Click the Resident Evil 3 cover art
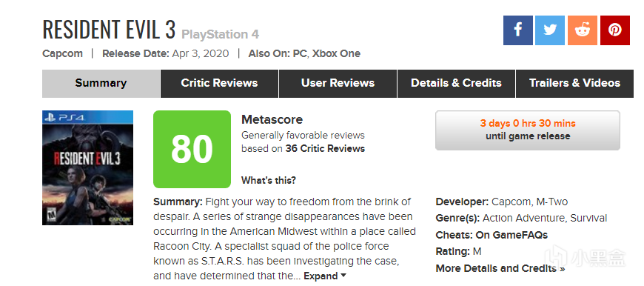 87,167
